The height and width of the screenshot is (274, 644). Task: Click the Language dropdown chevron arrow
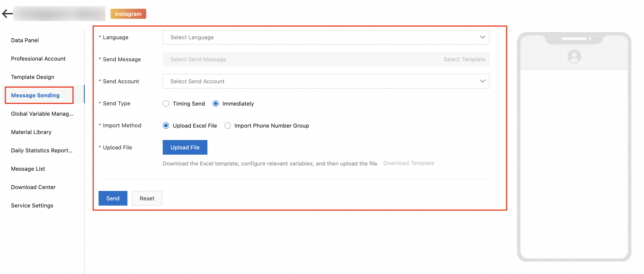pos(482,37)
